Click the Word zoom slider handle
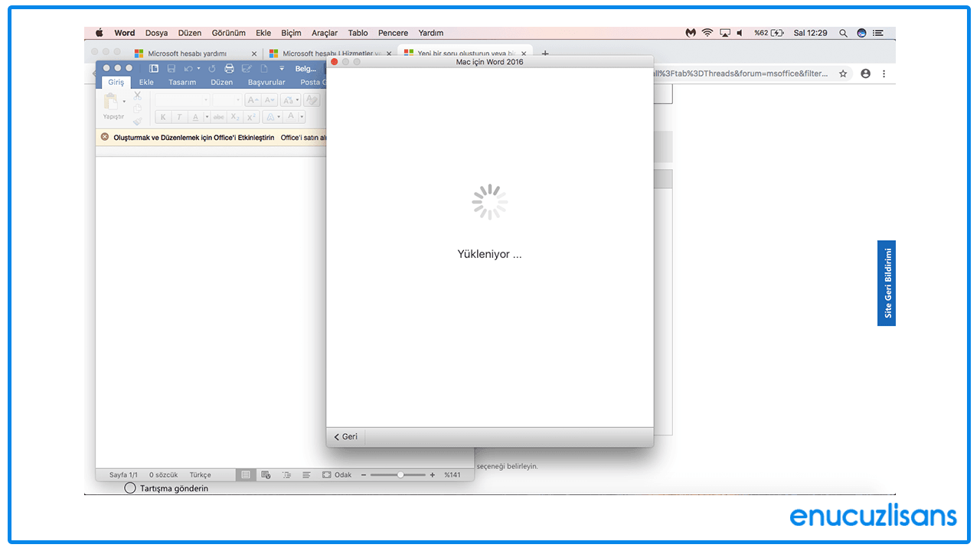 (x=400, y=475)
